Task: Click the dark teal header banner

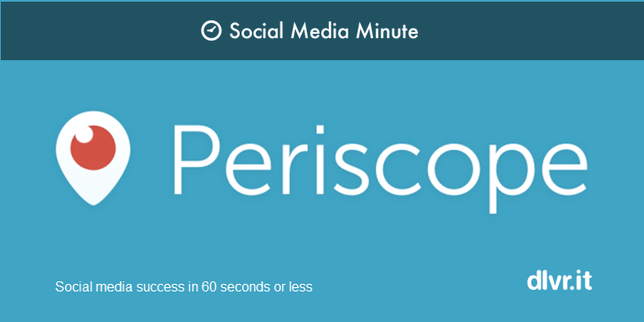Action: tap(322, 31)
